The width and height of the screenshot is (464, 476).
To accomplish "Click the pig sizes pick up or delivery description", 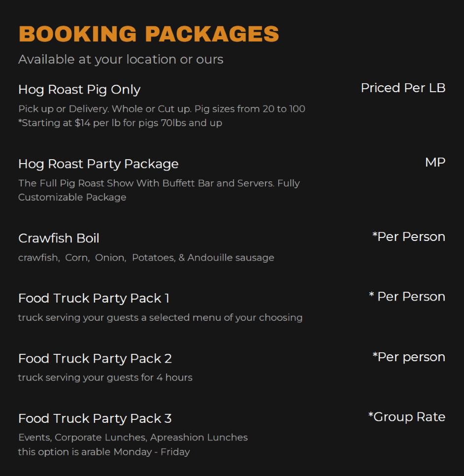I will tap(162, 109).
